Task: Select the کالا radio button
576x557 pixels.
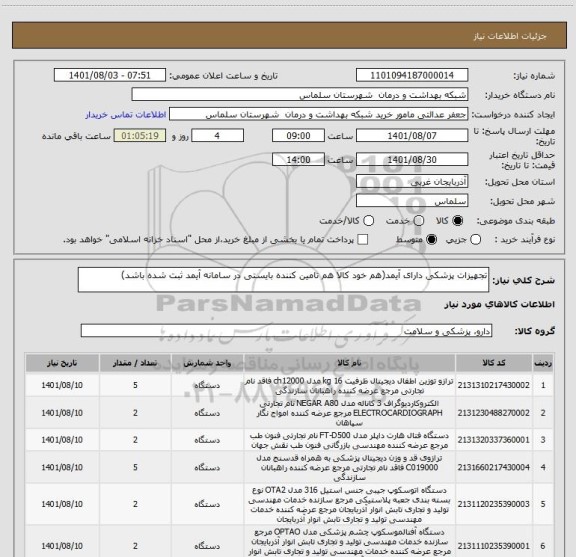Action: 458,221
